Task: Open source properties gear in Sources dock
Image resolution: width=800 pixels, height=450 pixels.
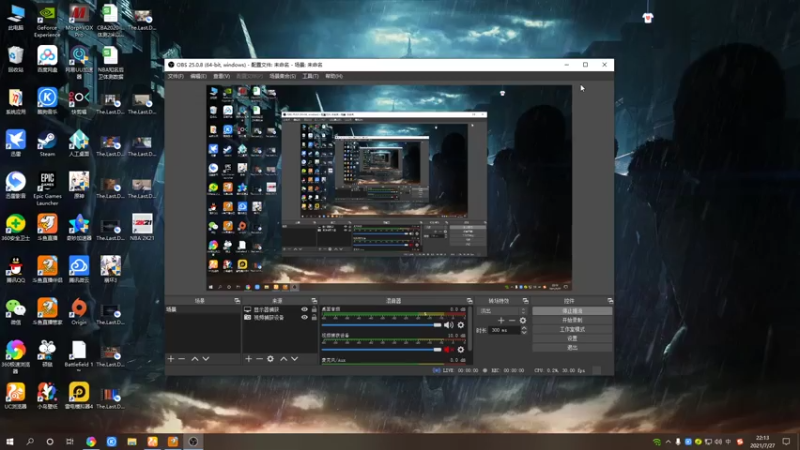Action: [x=270, y=359]
